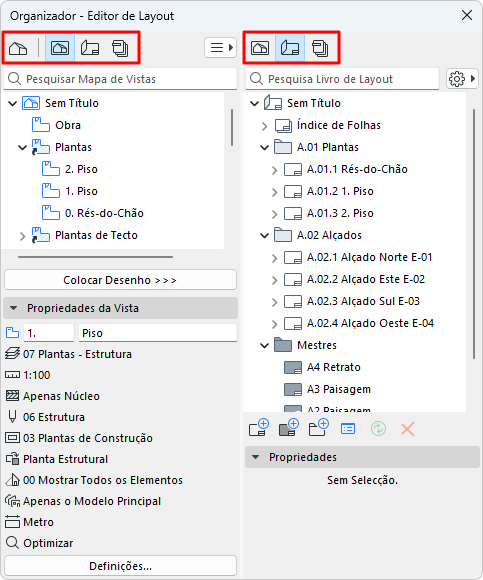Viewport: 483px width, 580px height.
Task: Click the 00 Mostrar Todos os Elementos renovation icon
Action: 12,480
